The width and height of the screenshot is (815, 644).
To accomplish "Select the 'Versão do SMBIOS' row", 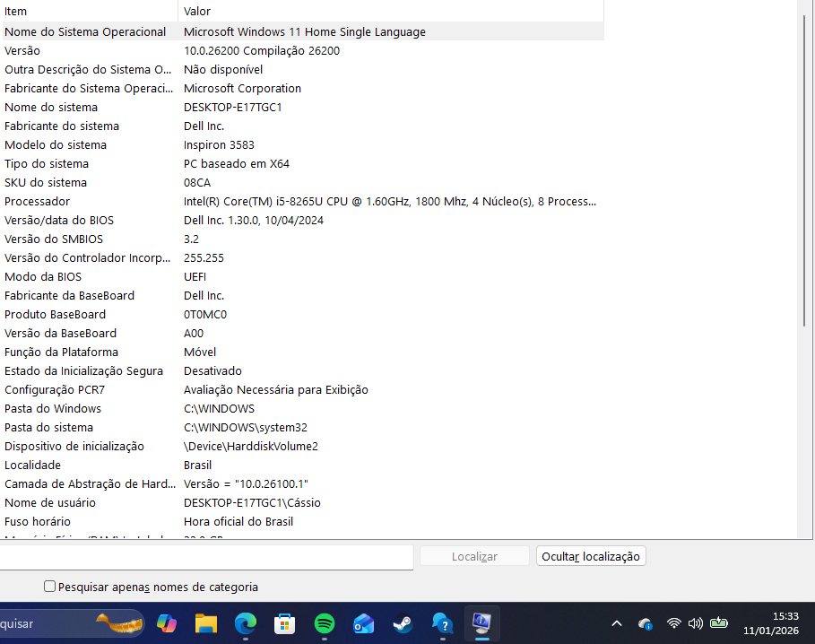I will point(303,239).
